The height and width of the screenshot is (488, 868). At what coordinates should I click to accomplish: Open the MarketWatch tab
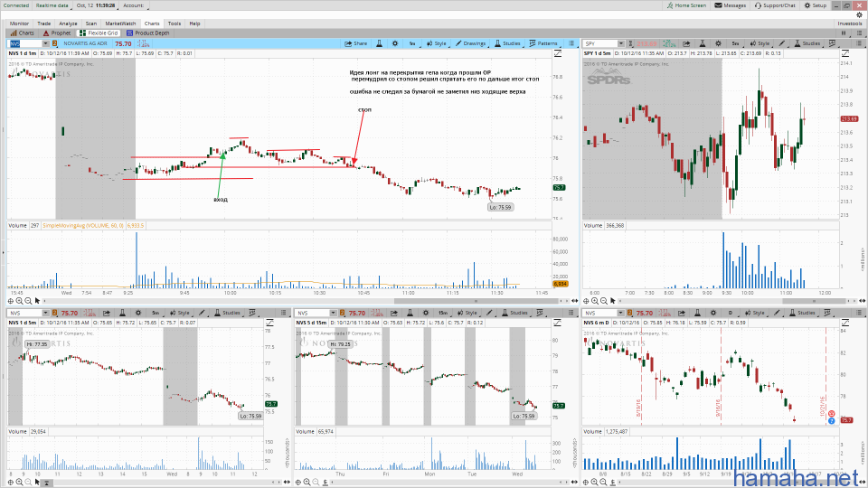click(x=120, y=23)
